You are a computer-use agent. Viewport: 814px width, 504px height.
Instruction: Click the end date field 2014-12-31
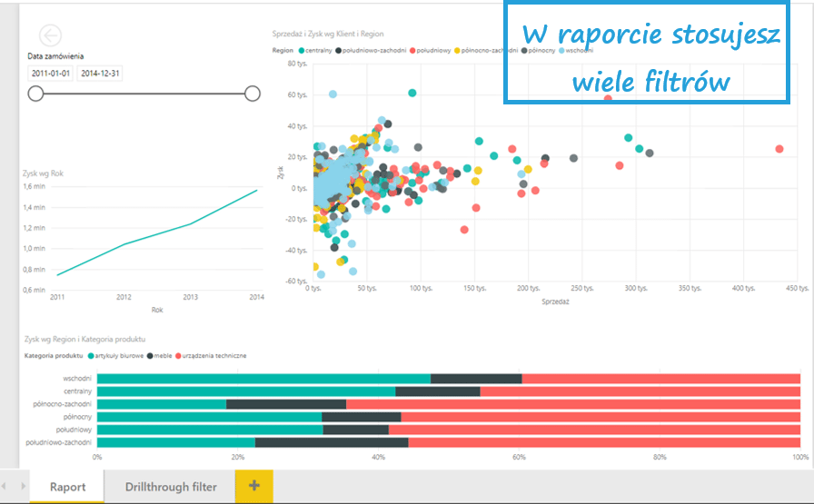click(x=100, y=73)
